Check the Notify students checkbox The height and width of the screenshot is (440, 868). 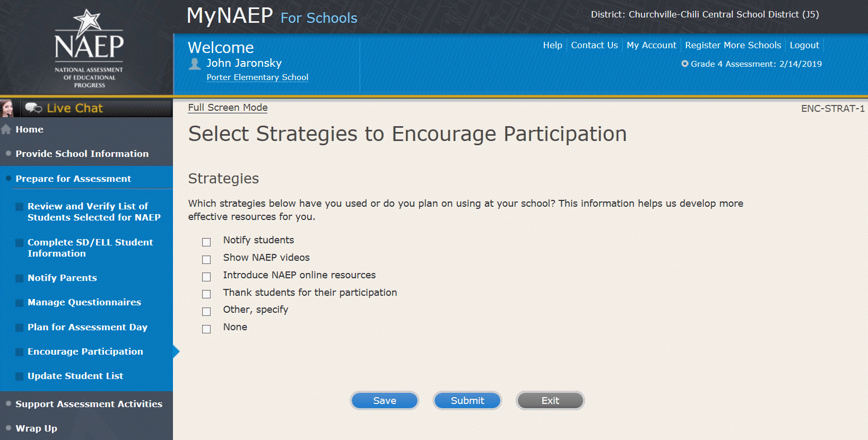click(x=206, y=242)
